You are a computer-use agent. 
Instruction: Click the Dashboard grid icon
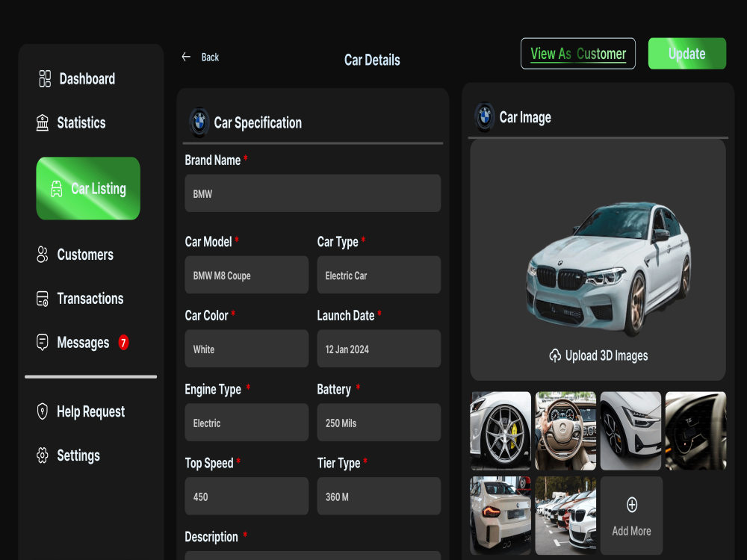tap(45, 78)
